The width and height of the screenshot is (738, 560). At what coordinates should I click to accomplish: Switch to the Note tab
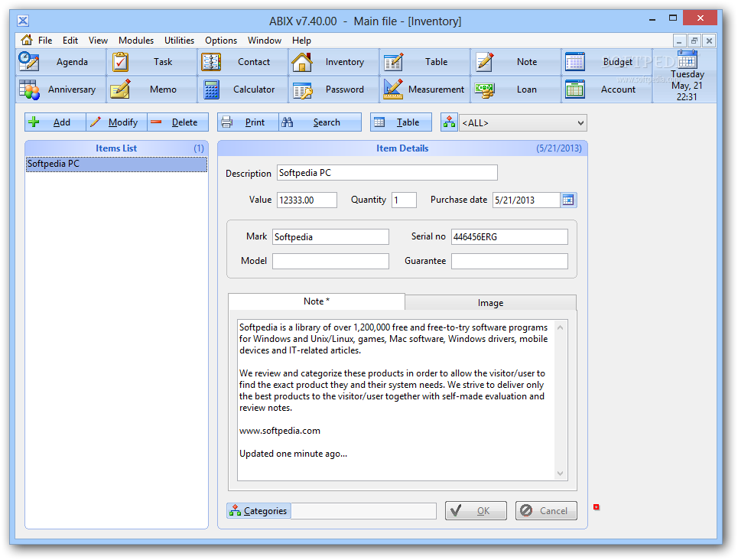click(x=317, y=301)
